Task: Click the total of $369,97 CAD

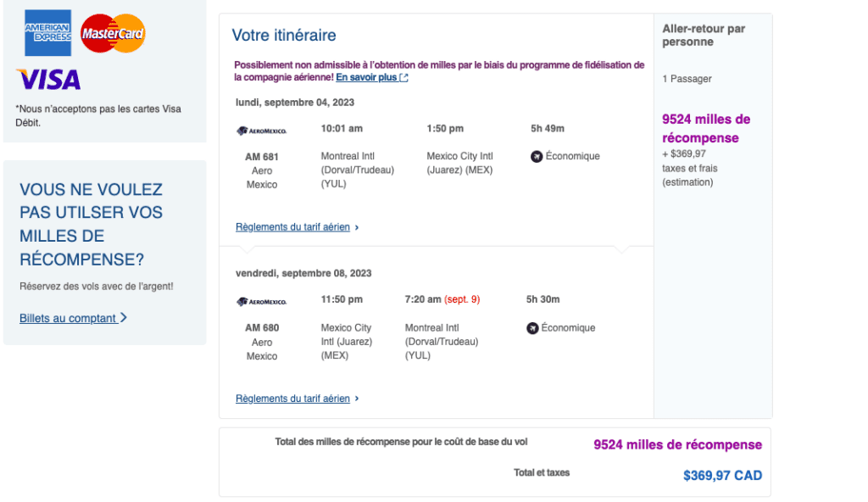Action: tap(722, 475)
